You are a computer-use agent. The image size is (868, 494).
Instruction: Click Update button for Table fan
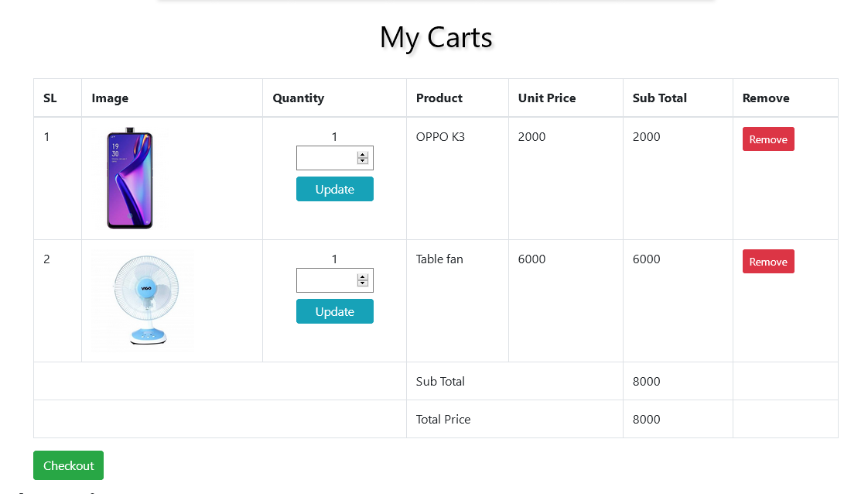click(x=334, y=311)
